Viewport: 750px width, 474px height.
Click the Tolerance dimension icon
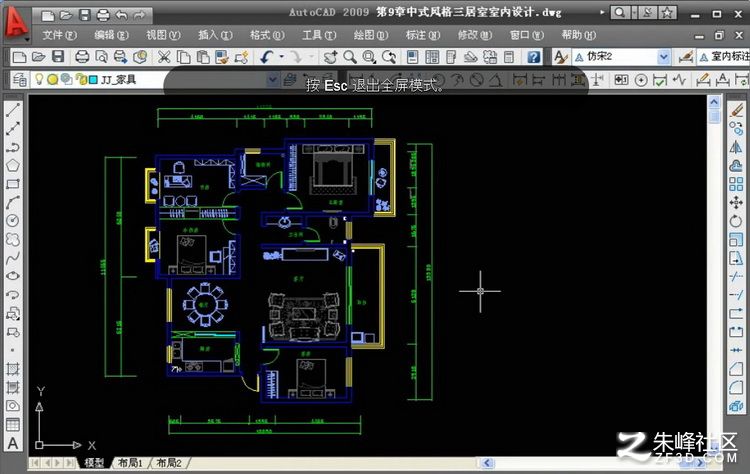pos(621,80)
